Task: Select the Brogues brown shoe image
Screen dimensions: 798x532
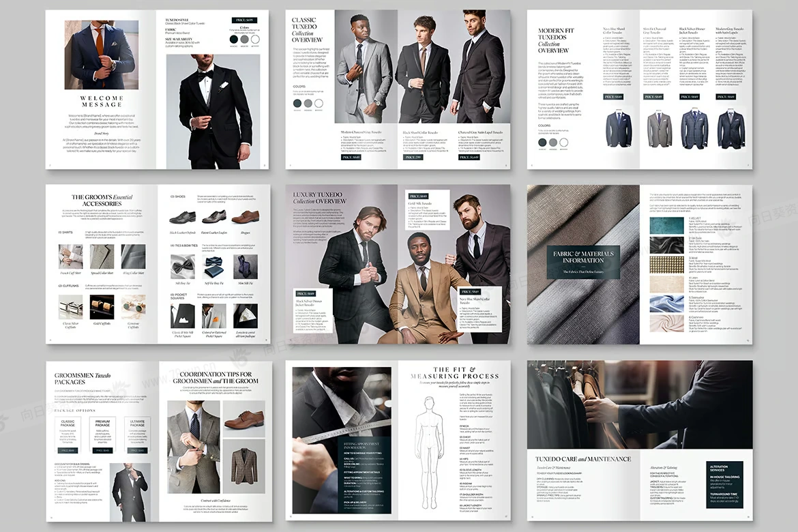Action: coord(246,217)
